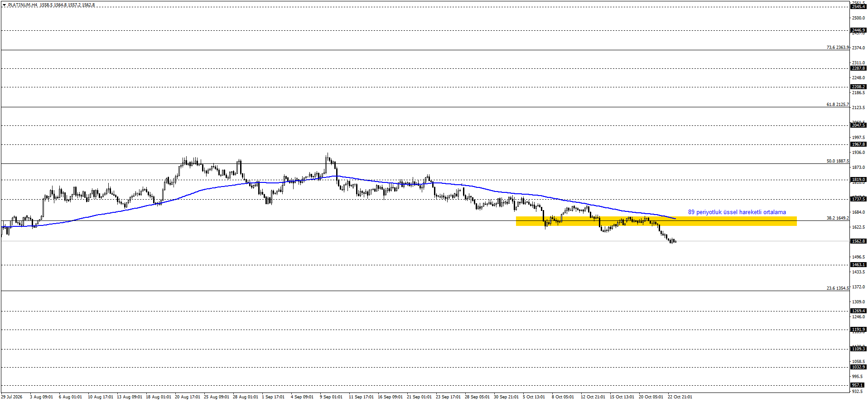The width and height of the screenshot is (868, 402).
Task: Click the '89 periyotluk üssel hareketli ortalama' label
Action: coord(737,212)
